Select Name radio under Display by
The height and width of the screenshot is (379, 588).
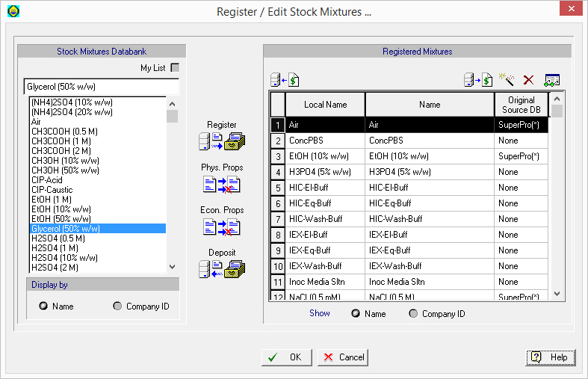tap(43, 306)
